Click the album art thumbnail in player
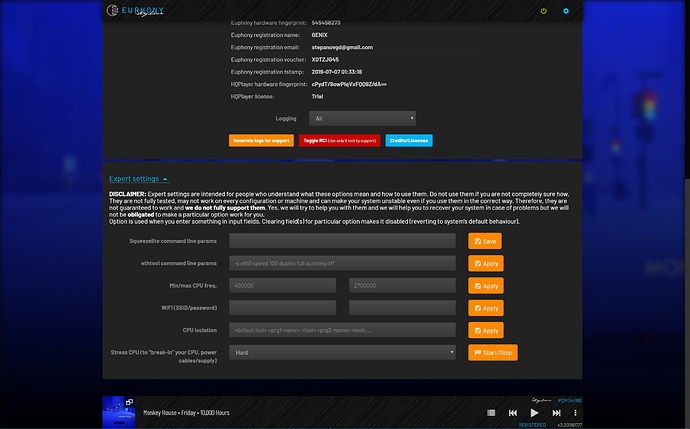 point(119,412)
